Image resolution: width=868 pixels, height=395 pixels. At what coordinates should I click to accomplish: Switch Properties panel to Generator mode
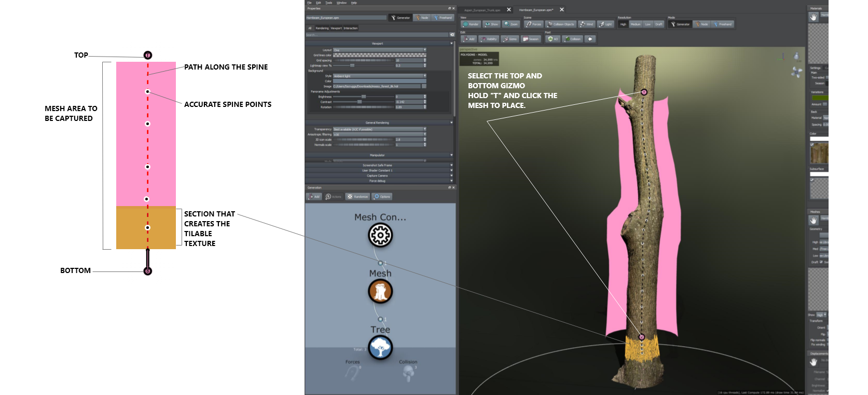[x=401, y=18]
